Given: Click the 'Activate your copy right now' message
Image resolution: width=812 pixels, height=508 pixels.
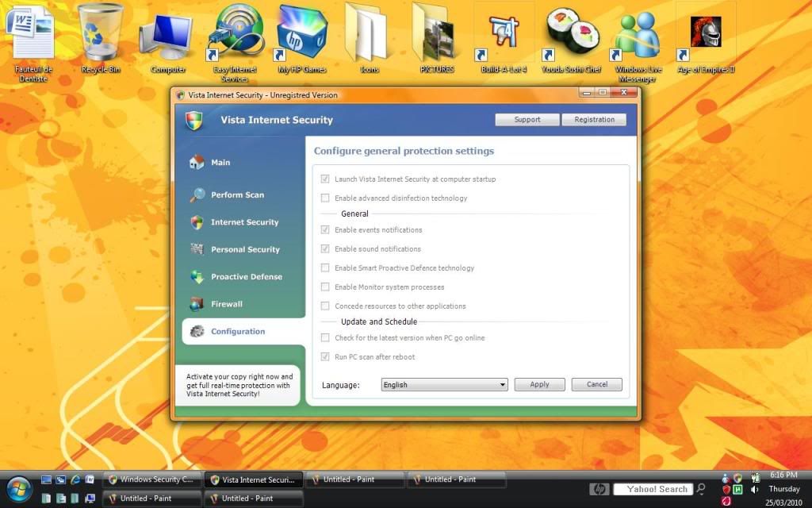Looking at the screenshot, I should [239, 385].
